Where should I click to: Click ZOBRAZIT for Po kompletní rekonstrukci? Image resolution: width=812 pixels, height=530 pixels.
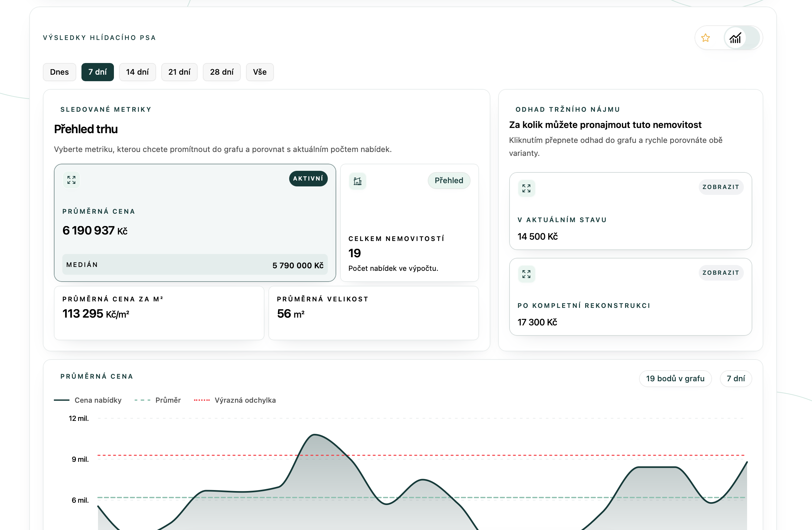(721, 273)
